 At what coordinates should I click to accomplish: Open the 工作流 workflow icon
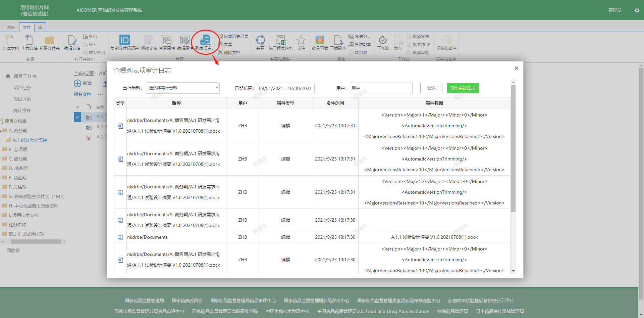coord(383,40)
